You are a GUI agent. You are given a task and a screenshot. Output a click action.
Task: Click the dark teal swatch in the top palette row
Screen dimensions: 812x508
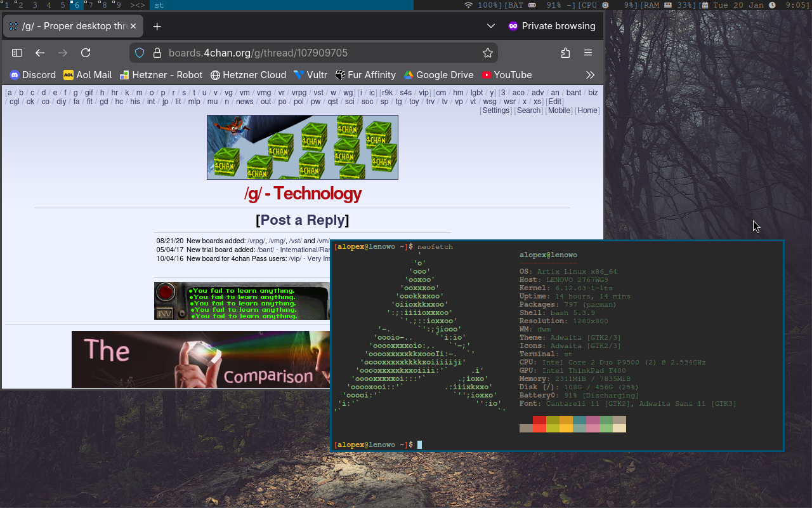(x=579, y=420)
